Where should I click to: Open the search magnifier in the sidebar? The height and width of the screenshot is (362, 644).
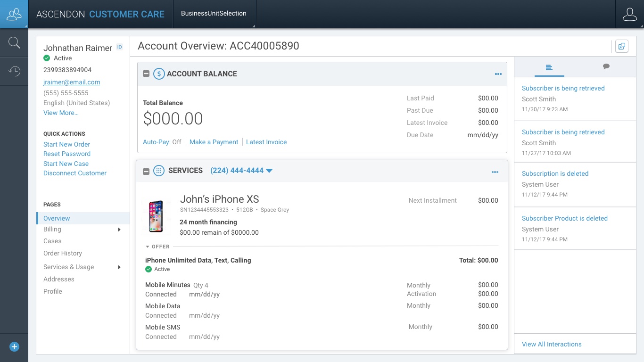tap(14, 43)
